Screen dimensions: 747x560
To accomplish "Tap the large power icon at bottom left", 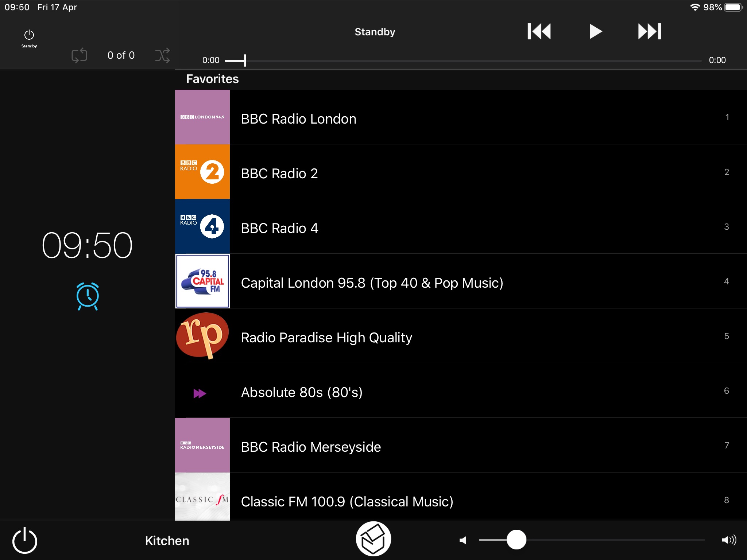I will (x=25, y=540).
